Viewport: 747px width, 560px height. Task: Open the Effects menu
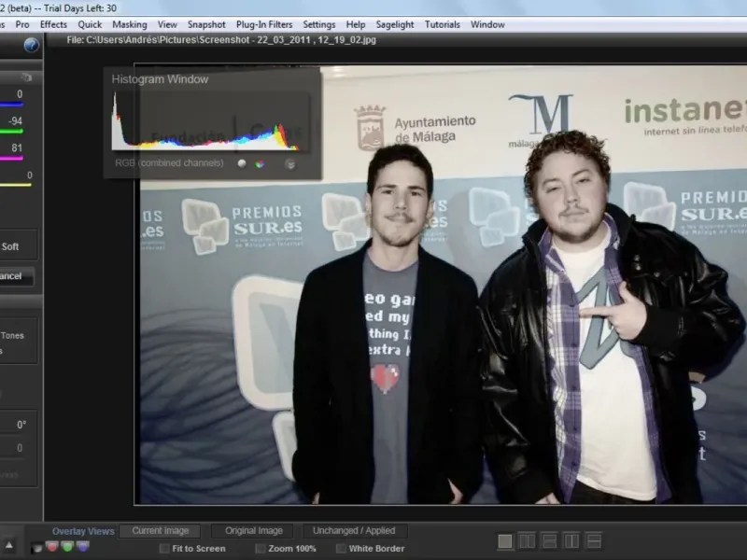[x=53, y=25]
